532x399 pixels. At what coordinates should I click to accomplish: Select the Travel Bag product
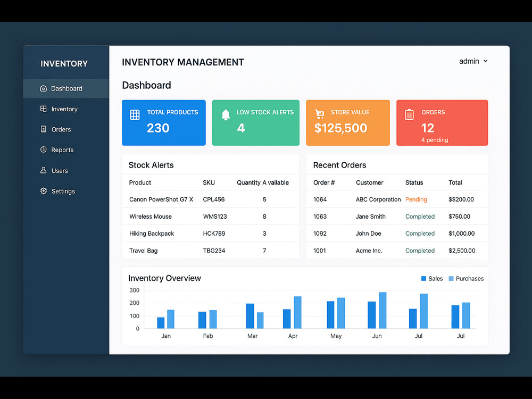[143, 251]
